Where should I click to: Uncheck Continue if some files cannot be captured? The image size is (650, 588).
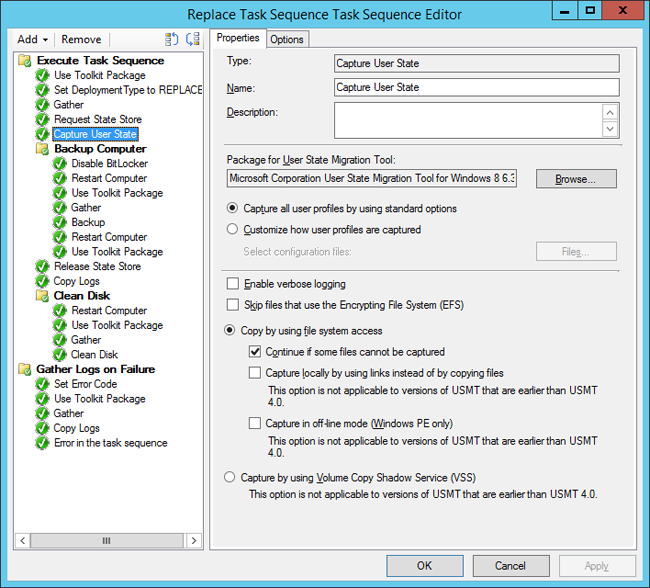tap(255, 352)
